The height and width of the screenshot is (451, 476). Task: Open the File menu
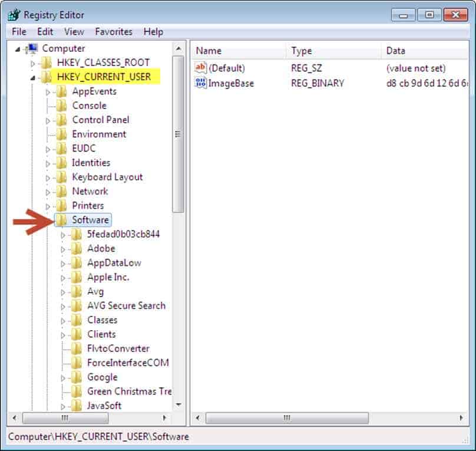[x=19, y=32]
